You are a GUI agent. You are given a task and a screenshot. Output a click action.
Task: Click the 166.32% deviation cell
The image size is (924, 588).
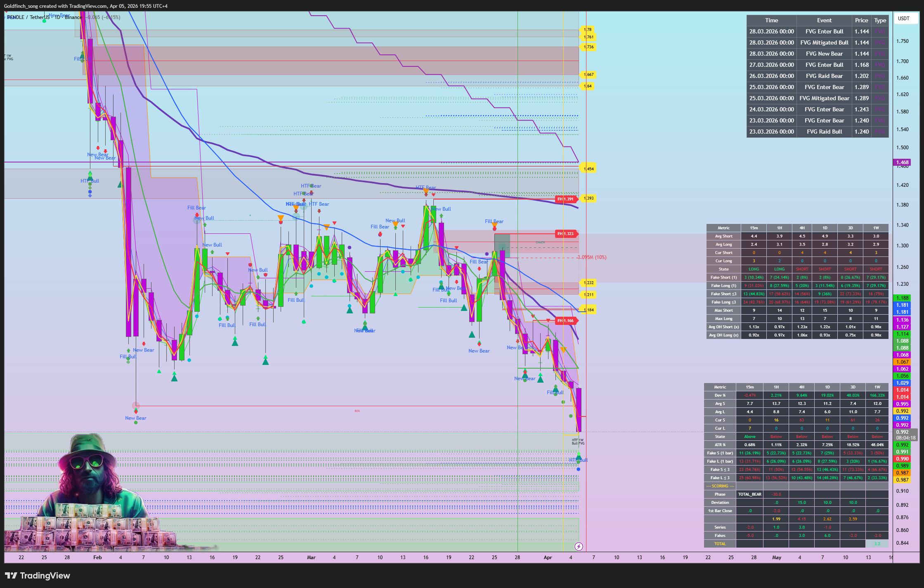tap(877, 395)
